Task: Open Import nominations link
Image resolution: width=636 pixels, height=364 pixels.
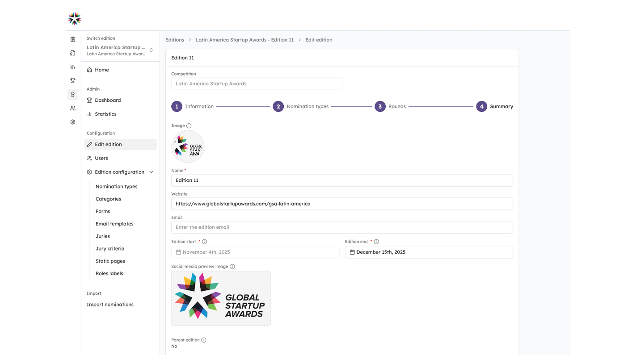Action: [x=110, y=305]
